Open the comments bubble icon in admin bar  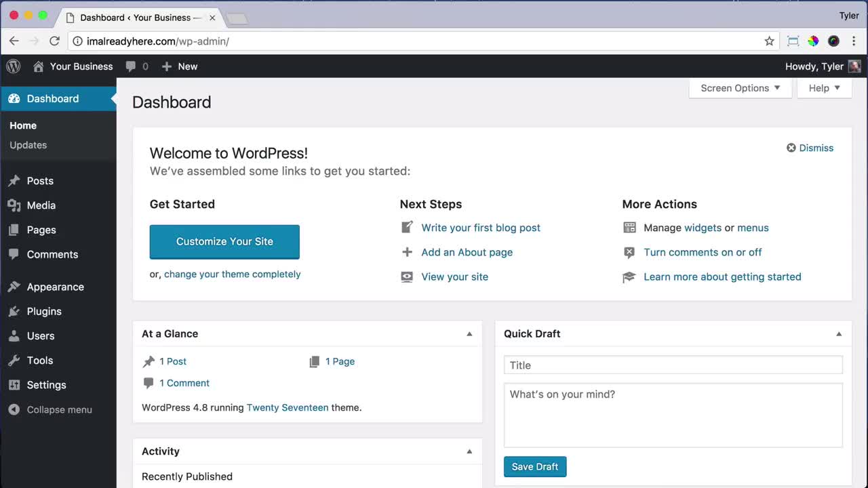(130, 66)
